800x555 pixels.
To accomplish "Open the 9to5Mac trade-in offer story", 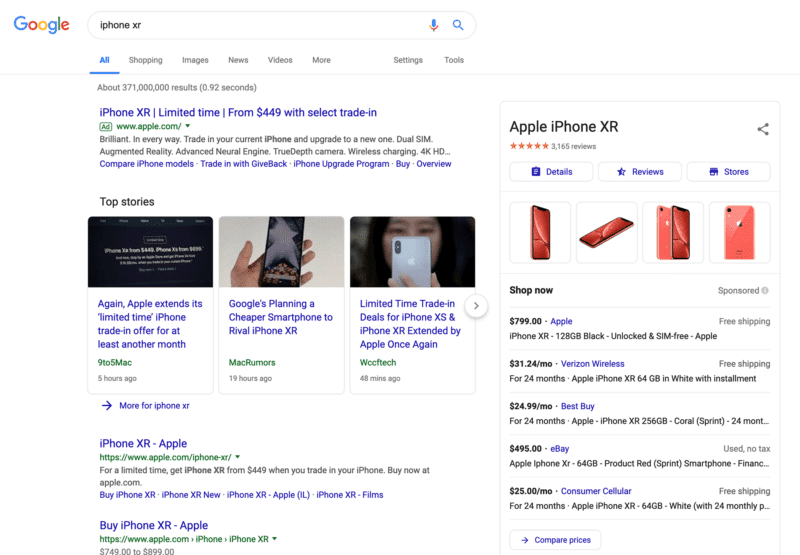I will [x=150, y=323].
